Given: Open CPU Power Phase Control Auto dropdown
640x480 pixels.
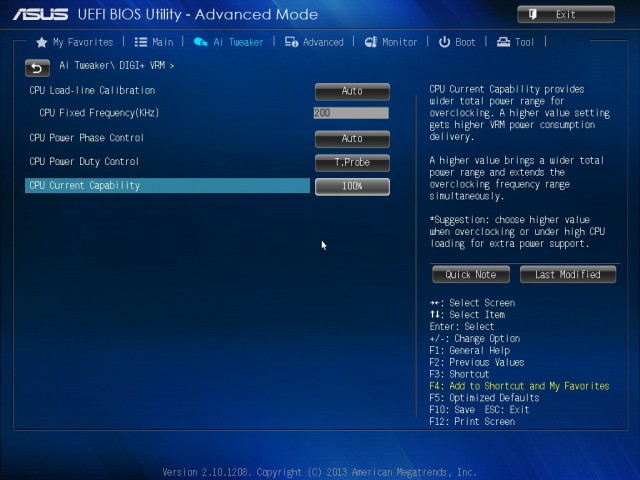Looking at the screenshot, I should [352, 139].
